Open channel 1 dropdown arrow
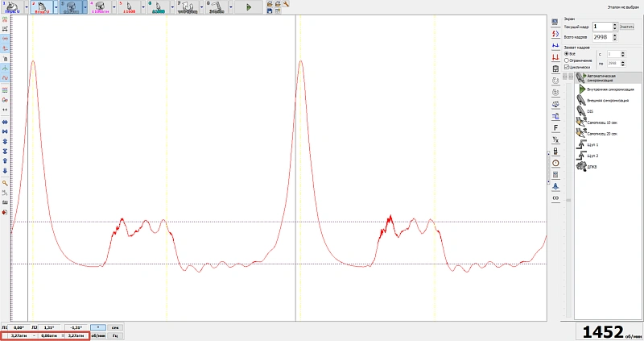The image size is (644, 341). pos(27,7)
